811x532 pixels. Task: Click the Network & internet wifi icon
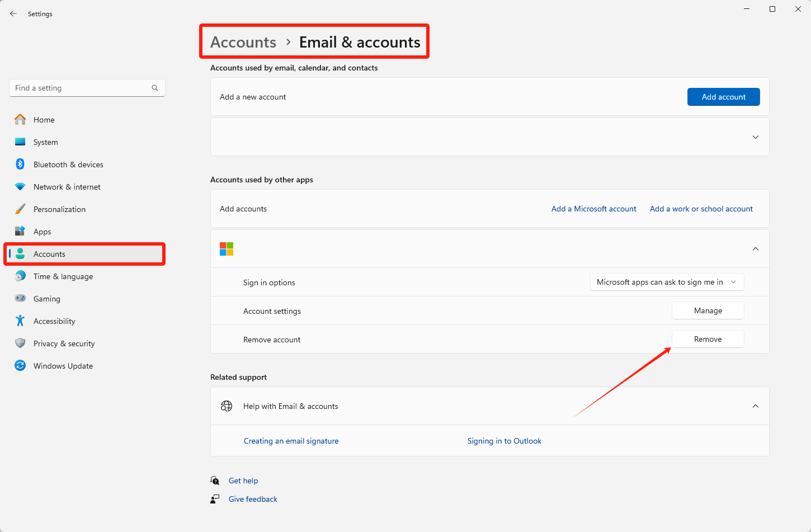20,187
